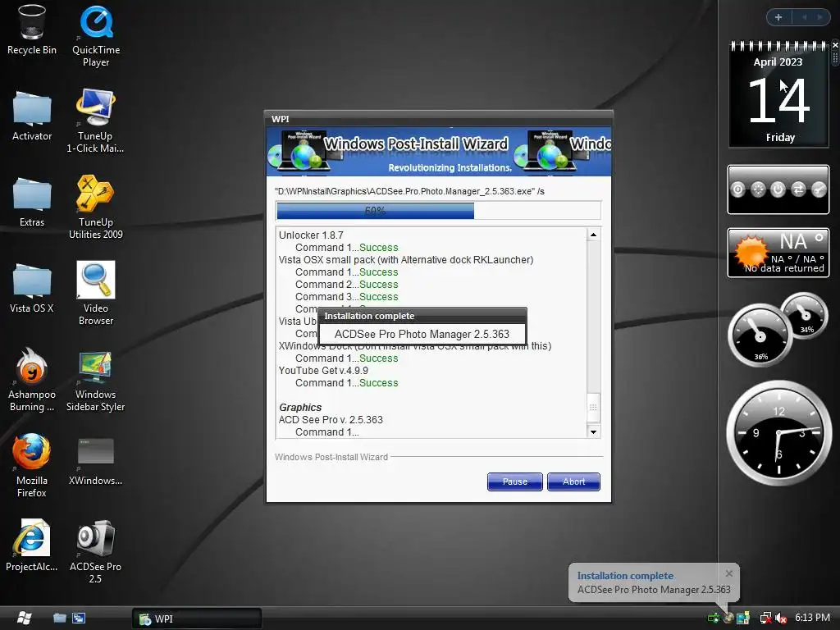This screenshot has height=630, width=840.
Task: Click the Installation complete balloon title
Action: point(625,576)
